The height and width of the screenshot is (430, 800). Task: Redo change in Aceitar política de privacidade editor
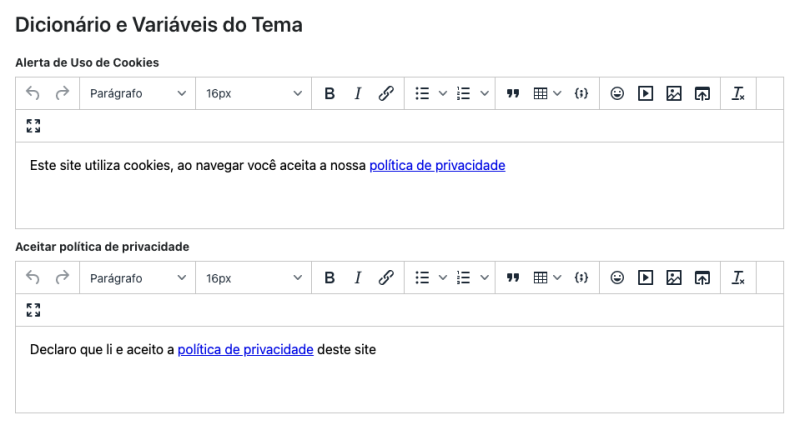62,278
